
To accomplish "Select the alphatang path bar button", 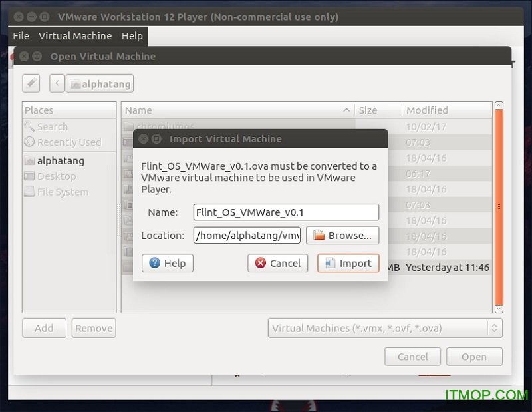I will point(99,83).
